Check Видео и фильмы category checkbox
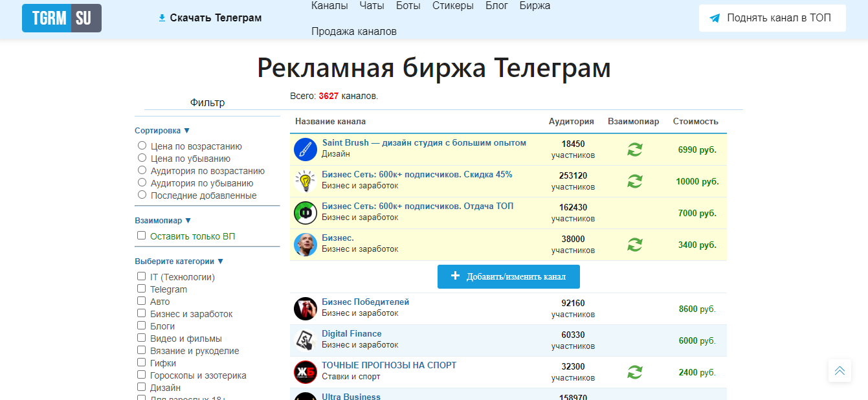The image size is (868, 400). click(x=141, y=338)
